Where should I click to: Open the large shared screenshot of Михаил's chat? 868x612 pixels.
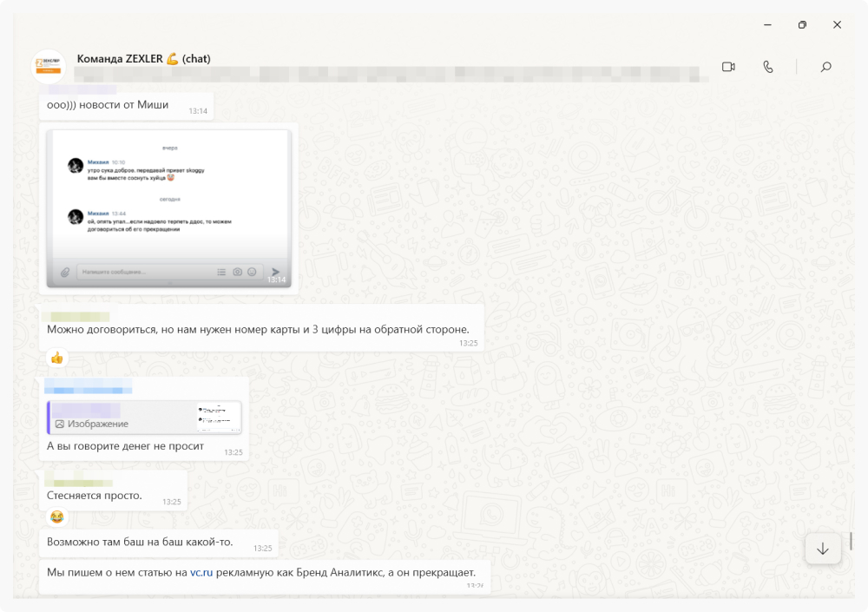point(169,208)
